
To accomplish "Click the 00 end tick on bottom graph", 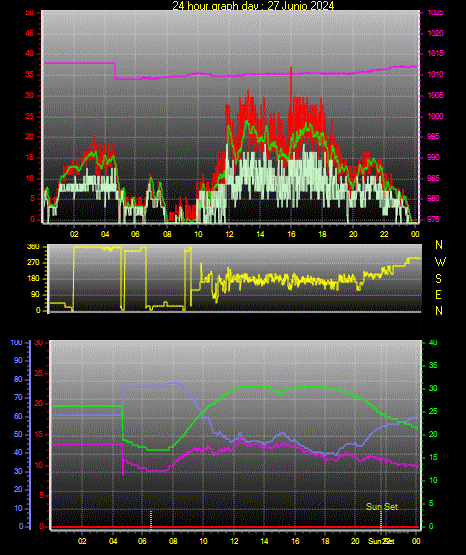I will tap(416, 541).
